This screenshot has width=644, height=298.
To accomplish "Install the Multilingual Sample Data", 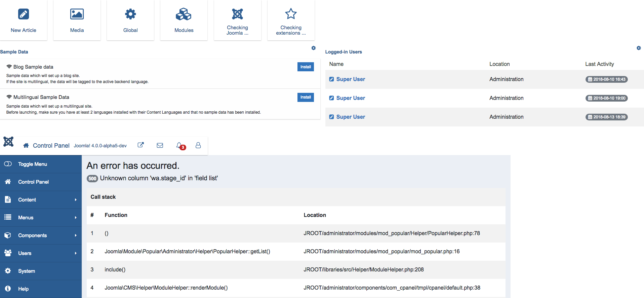I will (306, 97).
